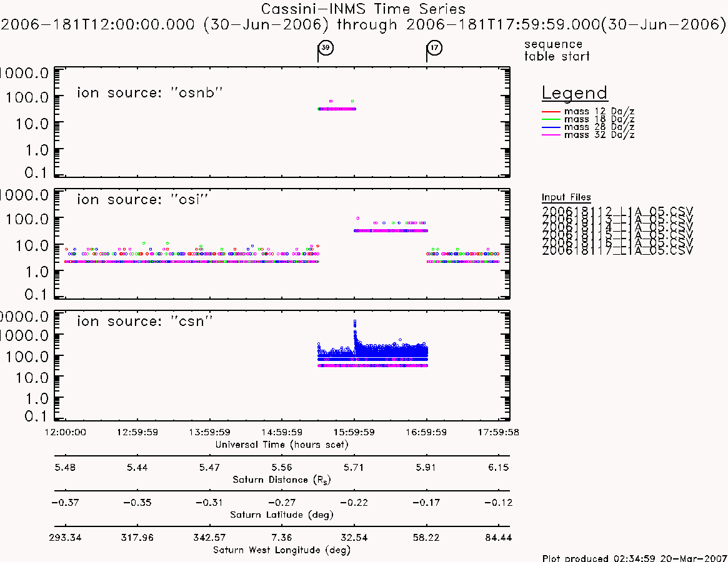This screenshot has width=728, height=562.
Task: Click Saturn distance value 5.71
Action: [x=354, y=467]
